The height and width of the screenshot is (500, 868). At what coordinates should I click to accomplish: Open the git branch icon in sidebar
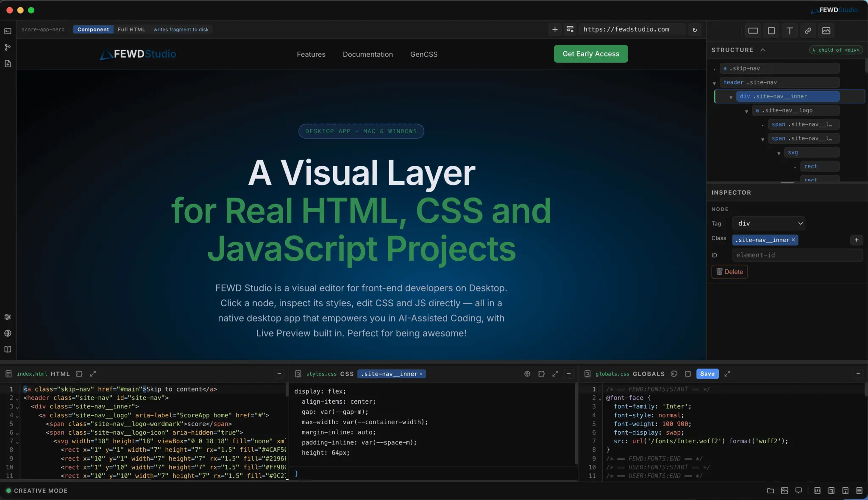coord(8,47)
